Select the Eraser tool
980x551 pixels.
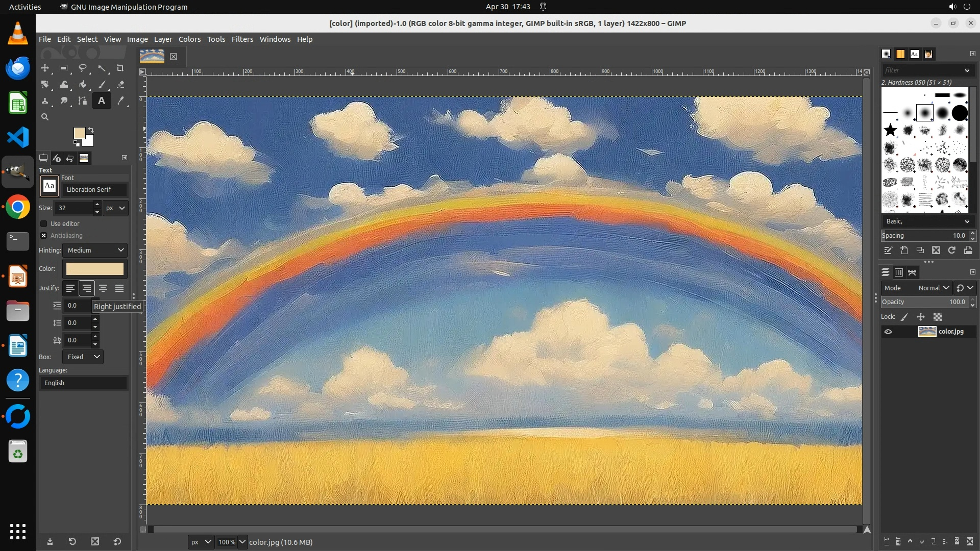point(120,85)
